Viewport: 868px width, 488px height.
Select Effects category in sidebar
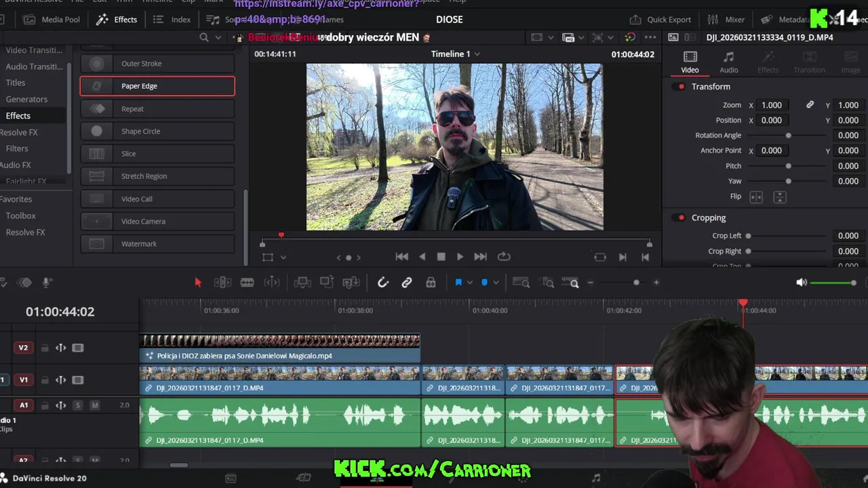point(18,116)
